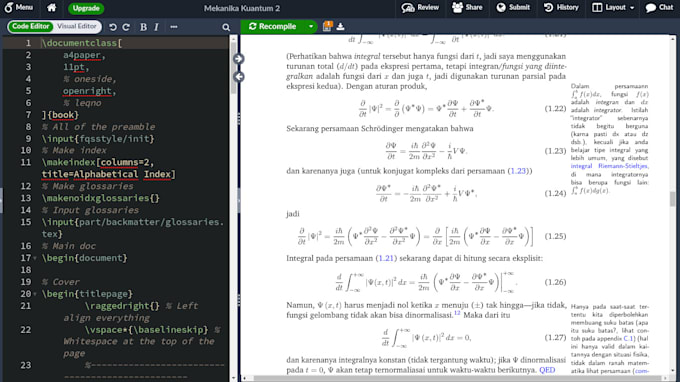The image size is (680, 382).
Task: Redo the last edit
Action: (x=126, y=27)
